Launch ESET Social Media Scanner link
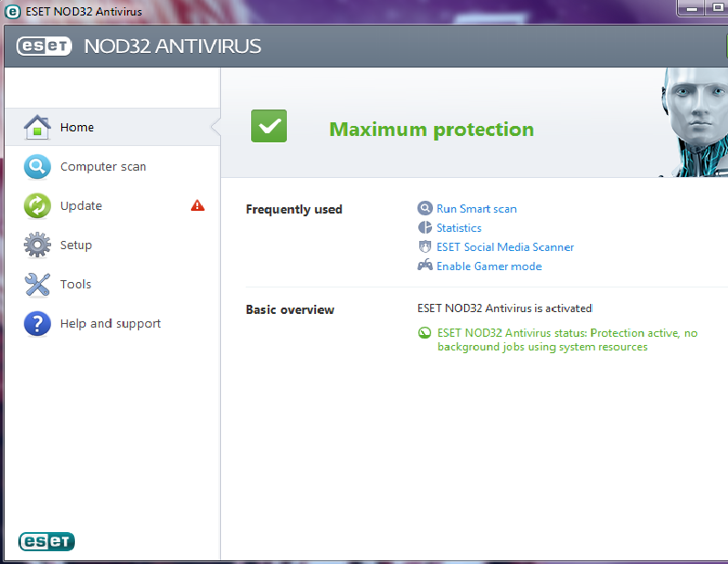The image size is (728, 564). coord(505,247)
